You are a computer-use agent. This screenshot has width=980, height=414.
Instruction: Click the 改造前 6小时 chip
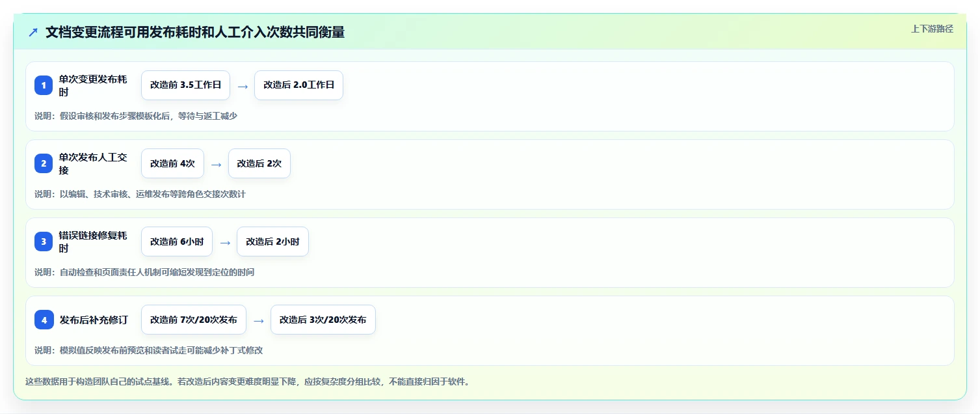pos(177,241)
